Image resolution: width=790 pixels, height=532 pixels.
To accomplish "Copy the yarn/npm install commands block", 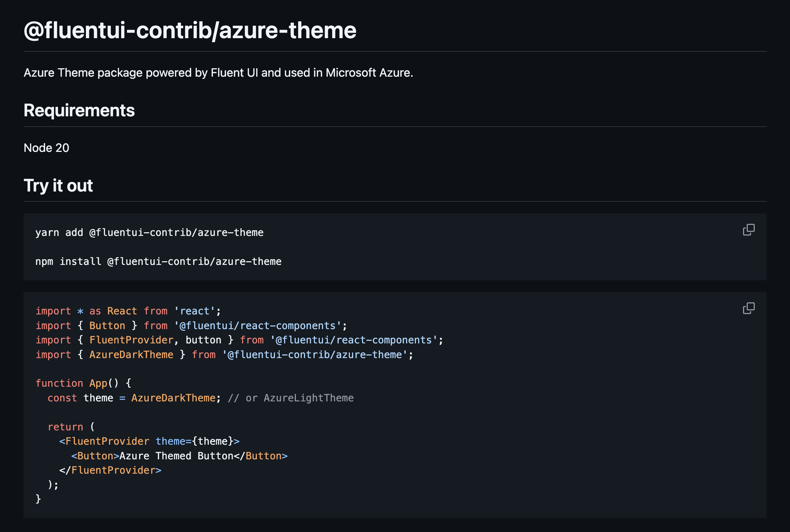I will [x=749, y=230].
